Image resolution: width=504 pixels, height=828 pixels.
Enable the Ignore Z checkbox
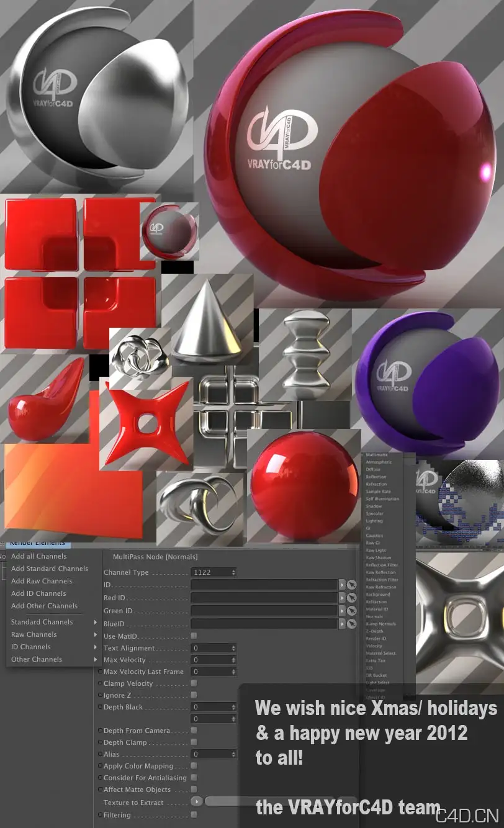coord(194,695)
